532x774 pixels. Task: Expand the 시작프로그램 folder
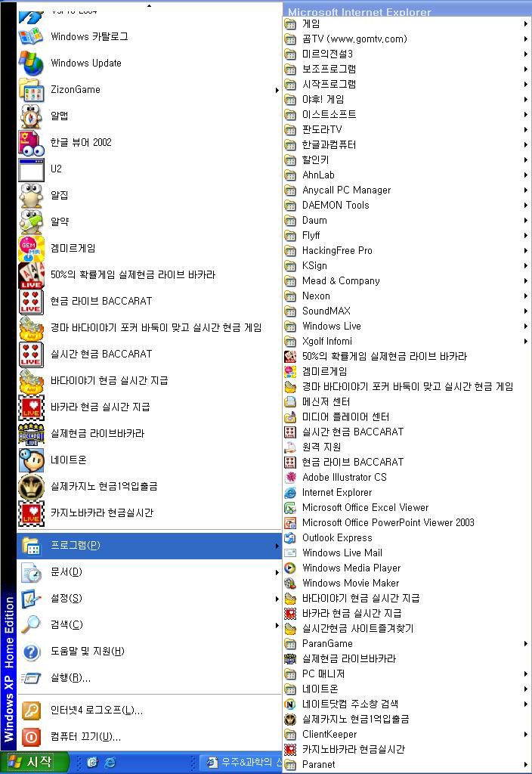(407, 85)
